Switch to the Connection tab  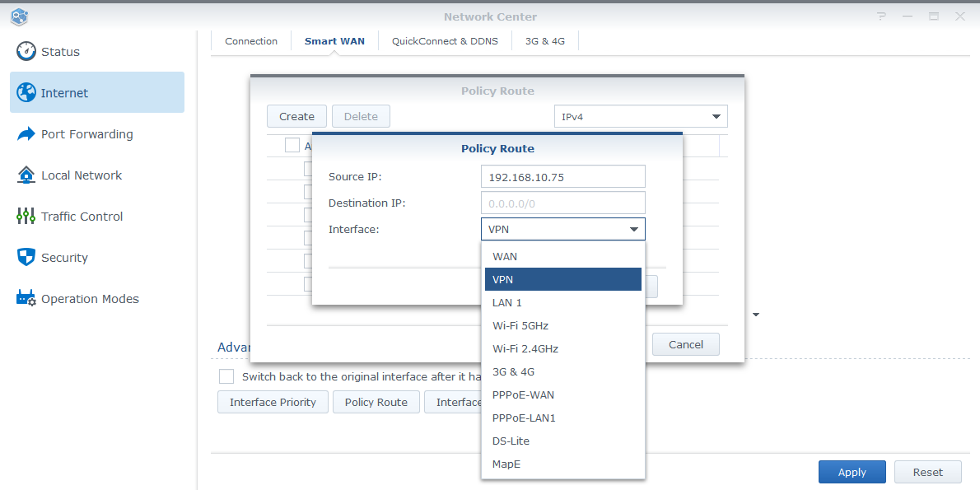[250, 40]
